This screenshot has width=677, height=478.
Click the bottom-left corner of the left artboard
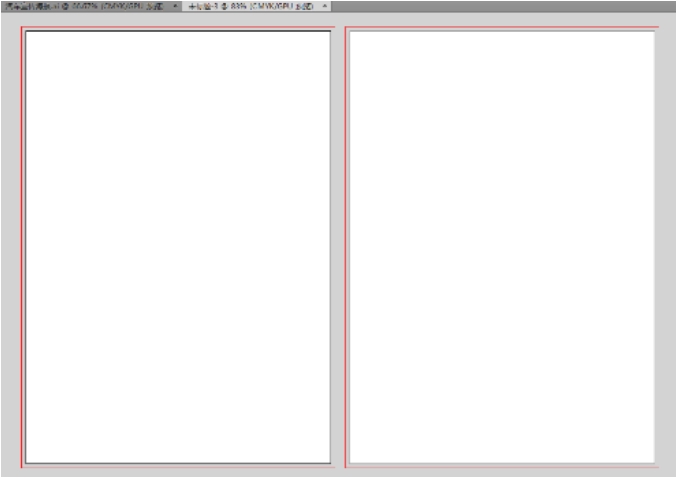point(26,463)
